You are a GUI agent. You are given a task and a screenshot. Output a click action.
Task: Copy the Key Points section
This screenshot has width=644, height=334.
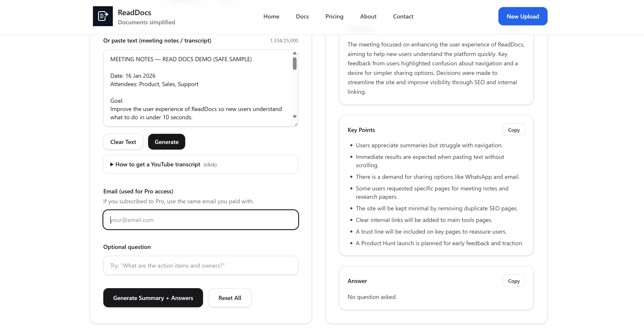click(x=514, y=130)
